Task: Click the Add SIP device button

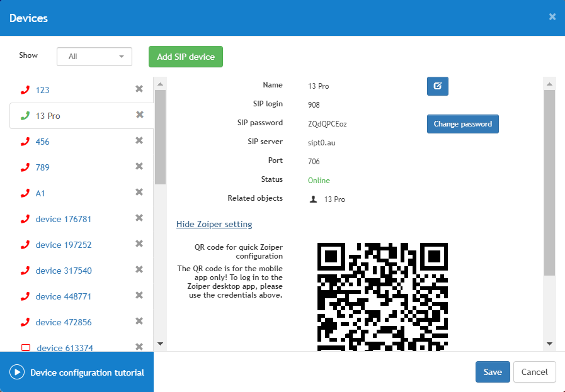Action: pos(186,57)
